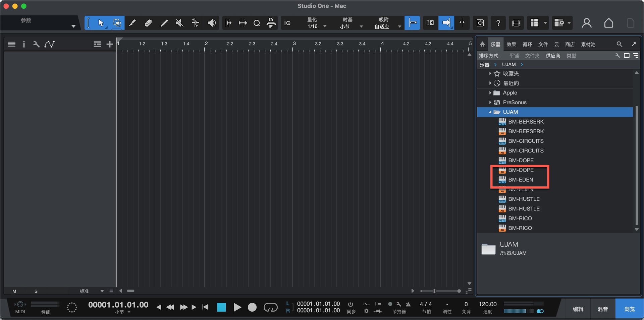Screen dimensions: 644x320
Task: Sort by 类型
Action: pyautogui.click(x=571, y=56)
